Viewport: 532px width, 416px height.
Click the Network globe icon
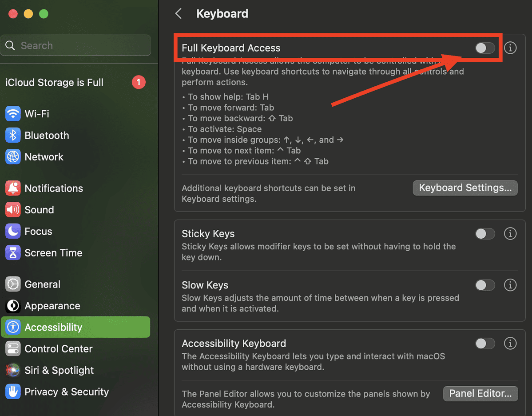tap(13, 157)
